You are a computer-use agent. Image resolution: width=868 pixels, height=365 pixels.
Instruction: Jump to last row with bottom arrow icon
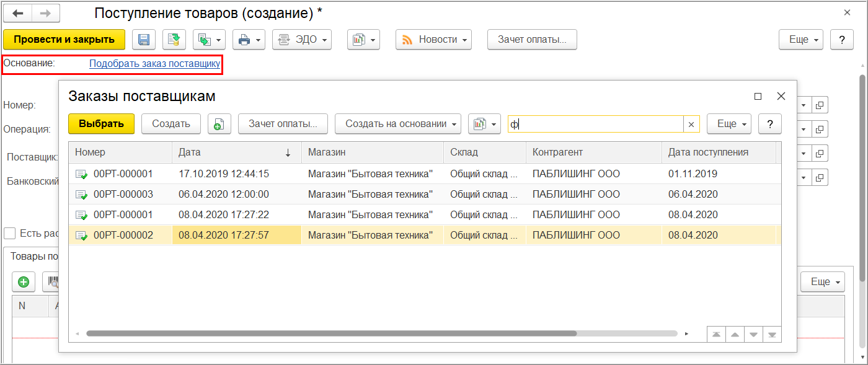(772, 334)
